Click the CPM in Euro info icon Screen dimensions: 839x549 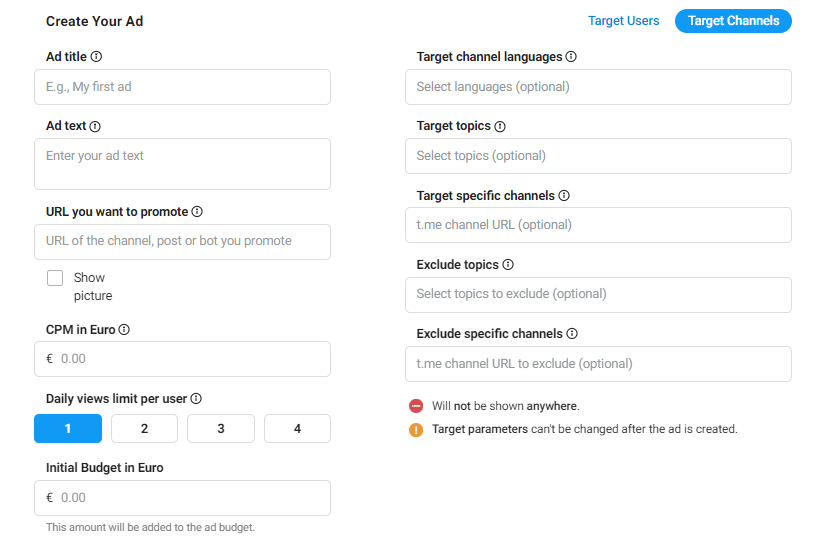[124, 330]
